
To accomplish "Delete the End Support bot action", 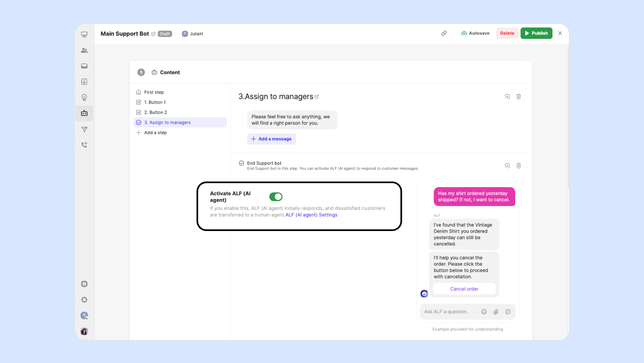I will pyautogui.click(x=519, y=166).
